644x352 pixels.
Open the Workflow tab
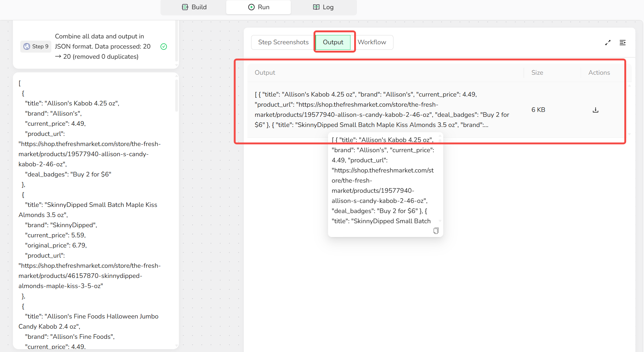tap(372, 42)
